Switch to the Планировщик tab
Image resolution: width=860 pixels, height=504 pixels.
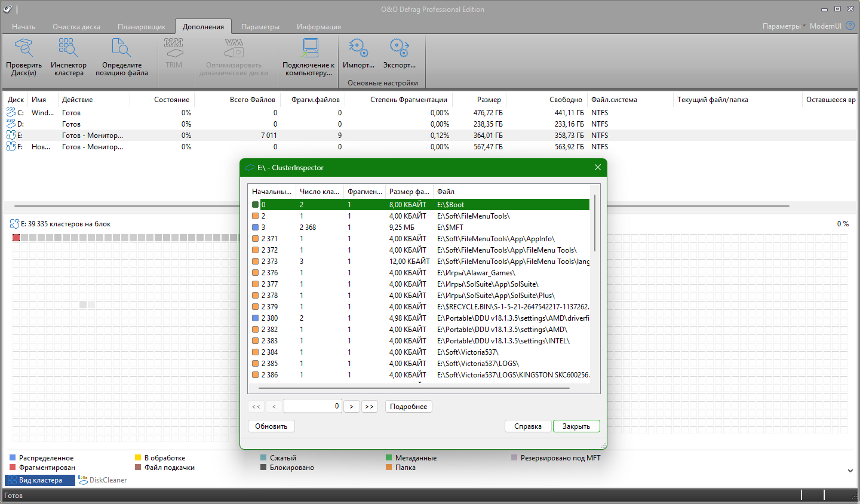tap(142, 27)
